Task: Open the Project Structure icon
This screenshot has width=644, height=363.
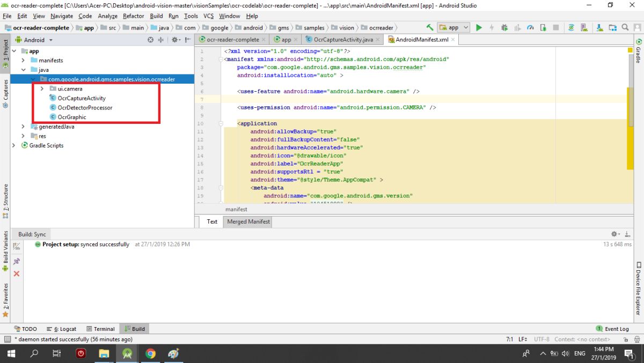Action: pyautogui.click(x=612, y=27)
